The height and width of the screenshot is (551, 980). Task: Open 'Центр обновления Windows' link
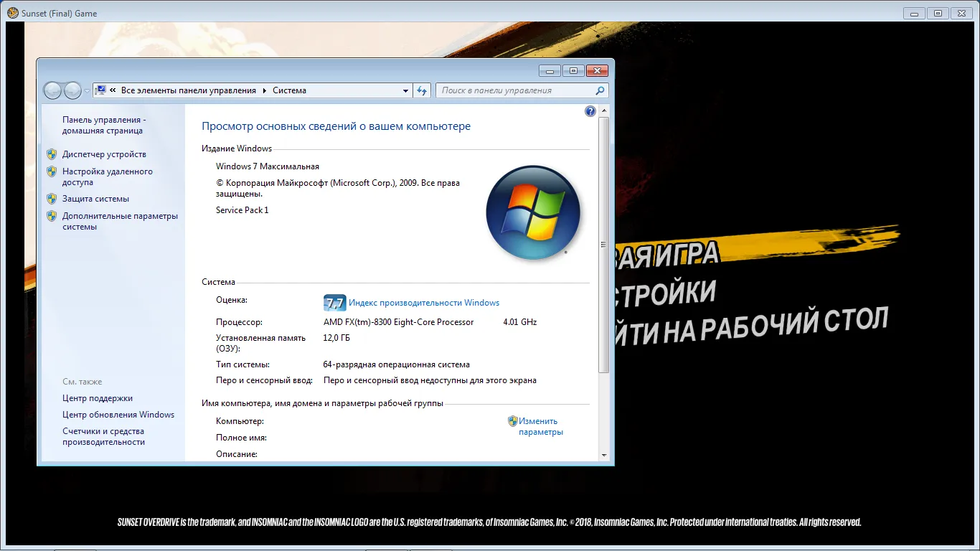point(118,415)
